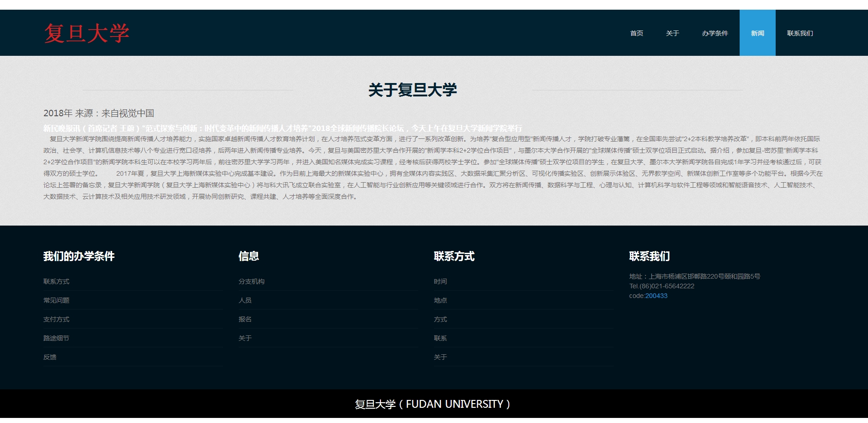Image resolution: width=868 pixels, height=423 pixels.
Task: Click the 支付方式 footer link
Action: coord(56,319)
